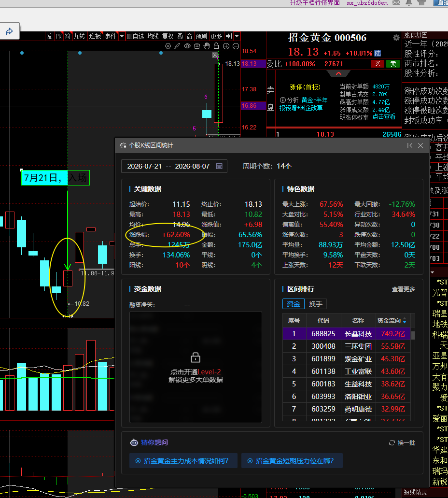Screen dimensions: 448x498
Task: Click the 窗 window toolbar item
Action: tap(189, 36)
